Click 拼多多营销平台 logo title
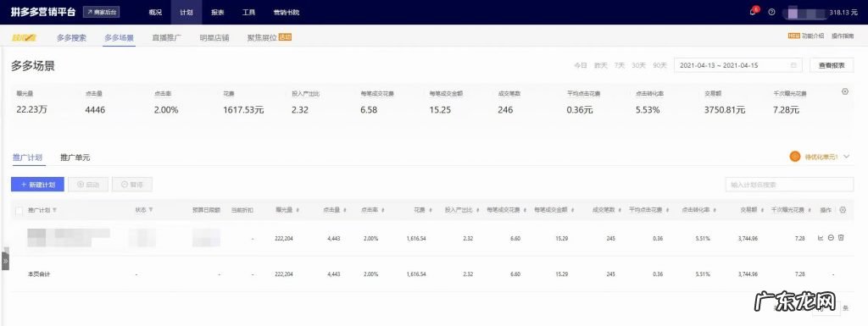The height and width of the screenshot is (326, 868). [x=43, y=12]
